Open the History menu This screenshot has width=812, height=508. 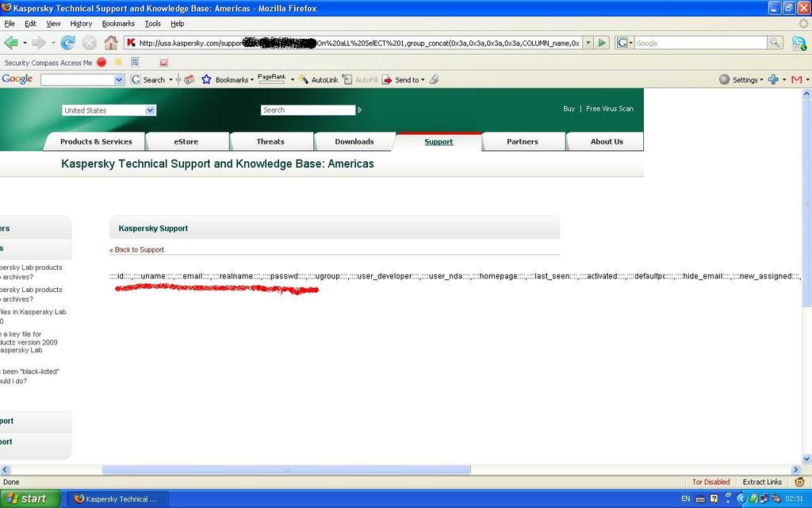(x=81, y=23)
